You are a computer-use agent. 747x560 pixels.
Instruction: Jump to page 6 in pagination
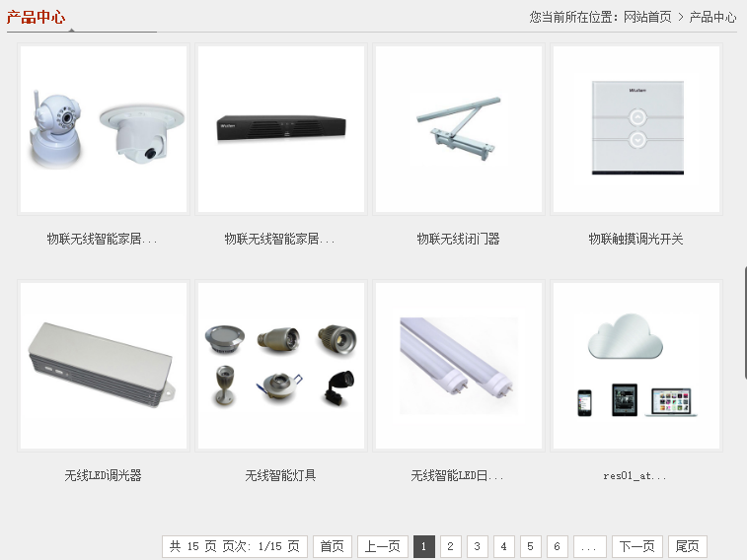click(x=558, y=546)
